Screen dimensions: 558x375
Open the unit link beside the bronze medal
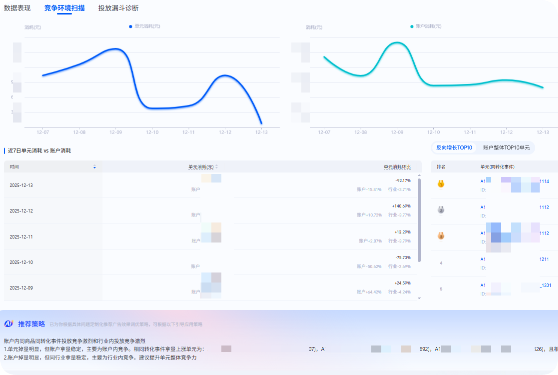[515, 233]
